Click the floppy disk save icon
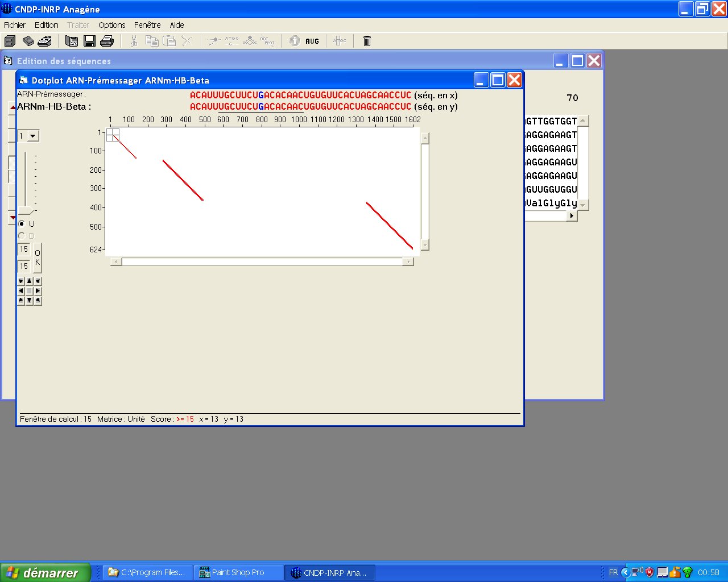Viewport: 728px width, 582px height. 89,41
